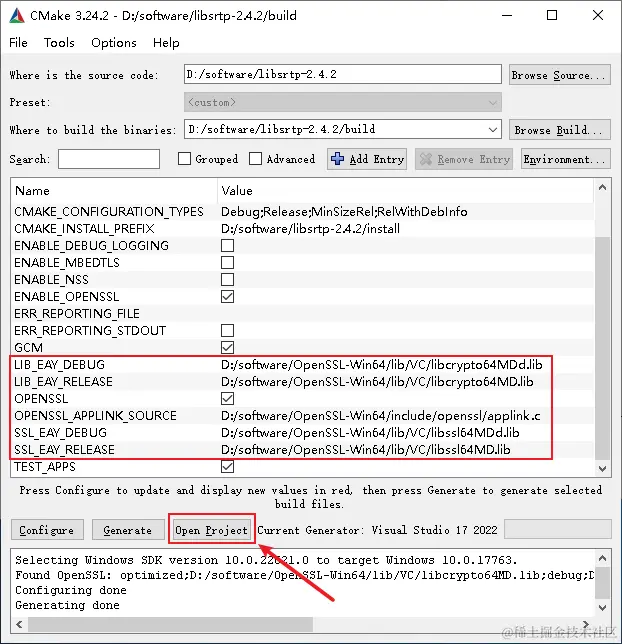The image size is (622, 644).
Task: Click the OPENSSL_APPLINK_SOURCE value path
Action: tap(380, 416)
